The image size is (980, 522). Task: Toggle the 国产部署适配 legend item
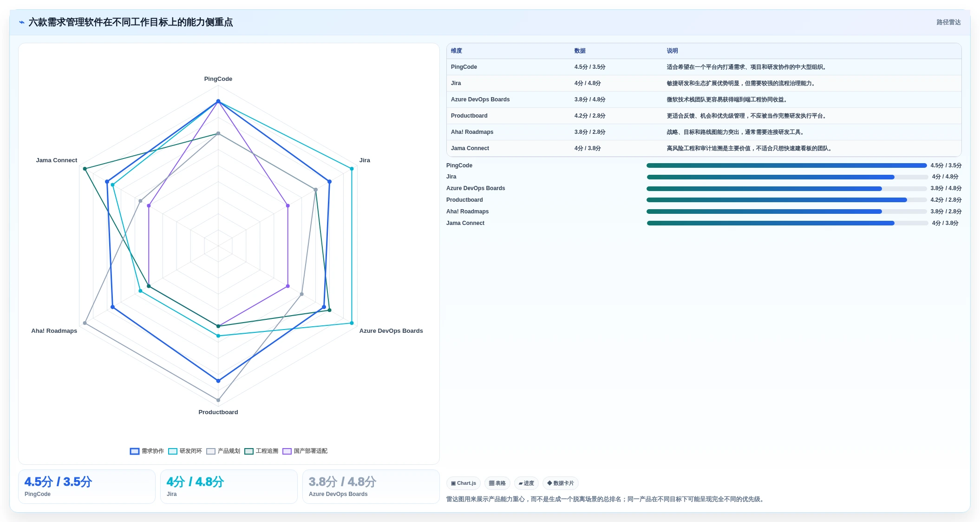(305, 451)
